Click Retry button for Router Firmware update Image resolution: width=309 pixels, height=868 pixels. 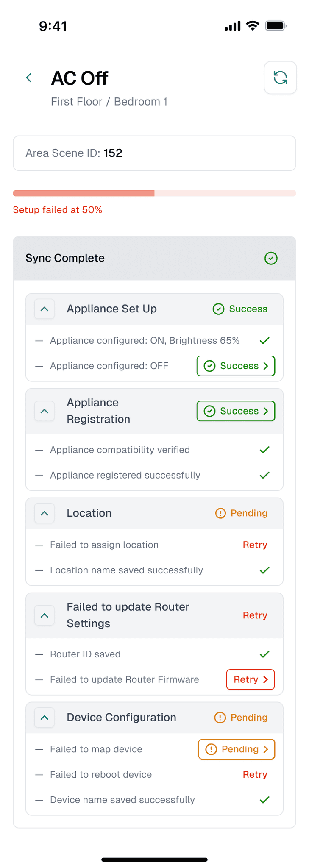[x=251, y=679]
